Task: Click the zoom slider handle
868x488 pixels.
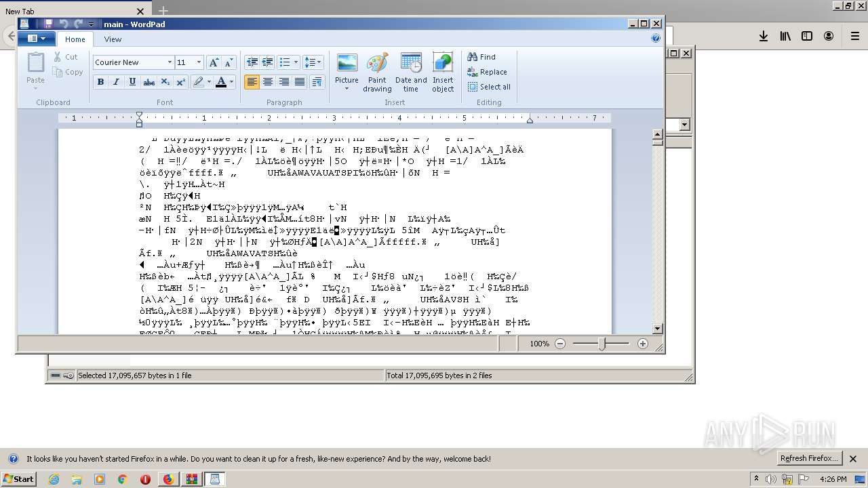Action: tap(601, 344)
